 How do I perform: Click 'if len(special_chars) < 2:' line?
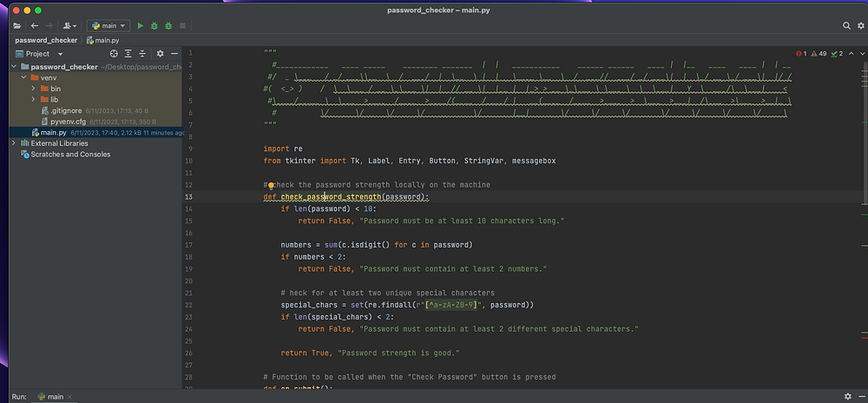click(338, 317)
